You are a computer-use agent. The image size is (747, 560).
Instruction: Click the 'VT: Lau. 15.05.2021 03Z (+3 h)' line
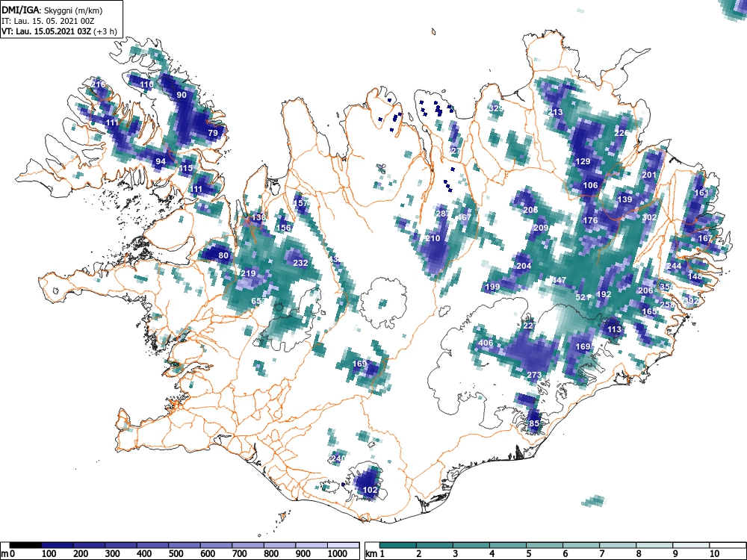point(59,31)
